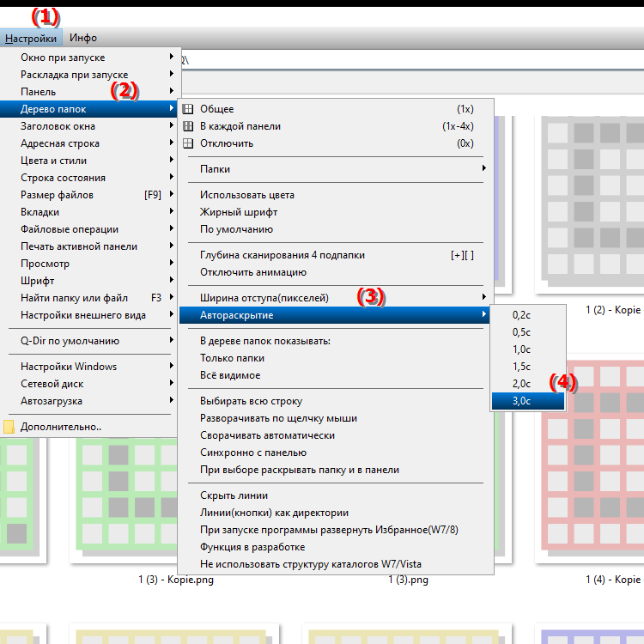Open the Инфо menu
This screenshot has height=644, width=644.
(x=83, y=38)
